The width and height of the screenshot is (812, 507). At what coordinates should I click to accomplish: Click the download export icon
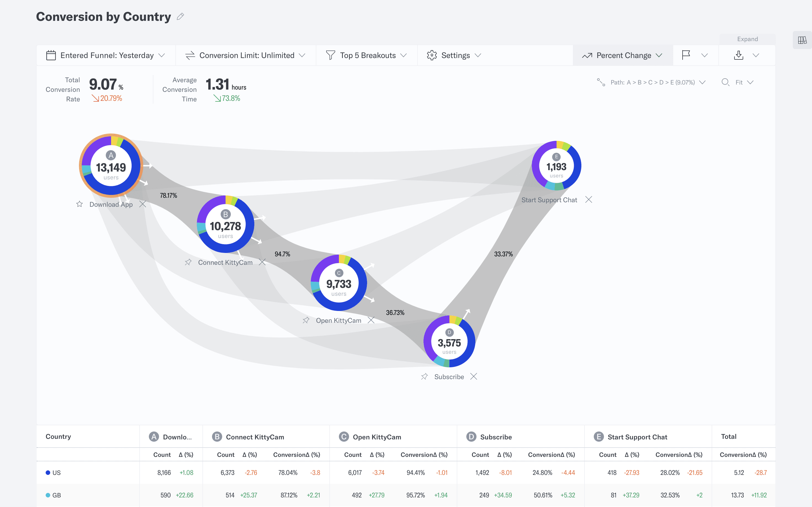738,55
